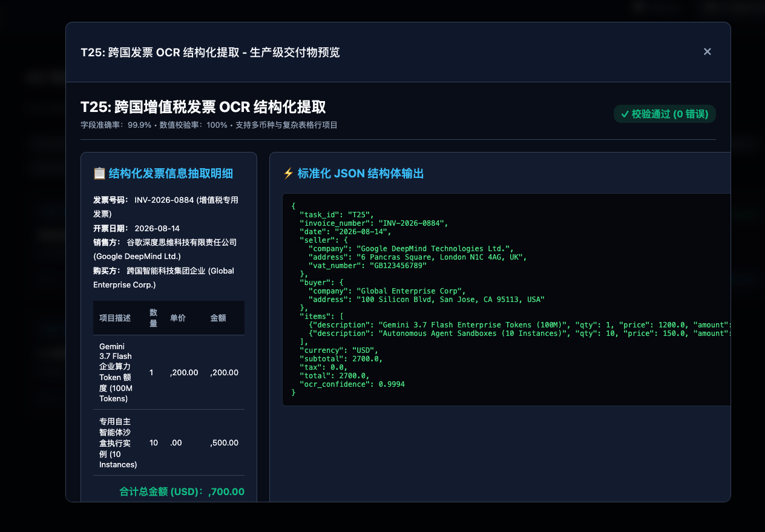The width and height of the screenshot is (765, 532).
Task: Click the 合计总金额 (USD) total line
Action: (182, 491)
